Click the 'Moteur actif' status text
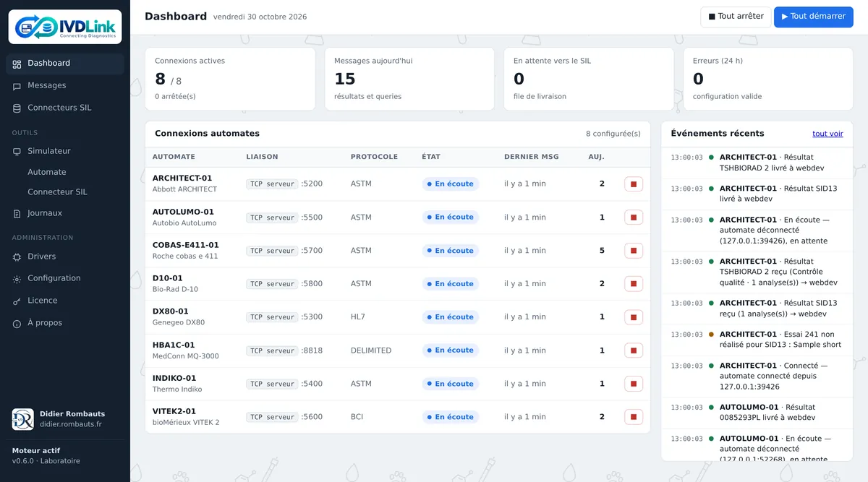 click(36, 451)
